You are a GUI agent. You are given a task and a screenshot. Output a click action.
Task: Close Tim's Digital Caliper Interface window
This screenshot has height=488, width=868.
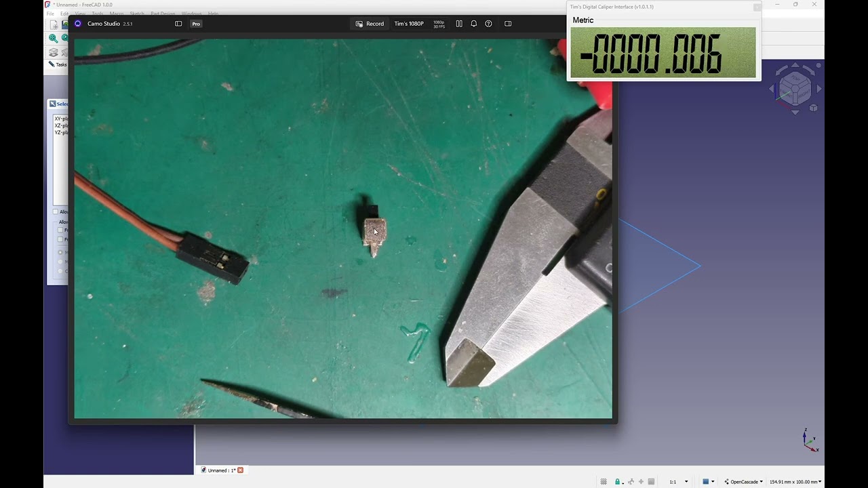click(757, 7)
